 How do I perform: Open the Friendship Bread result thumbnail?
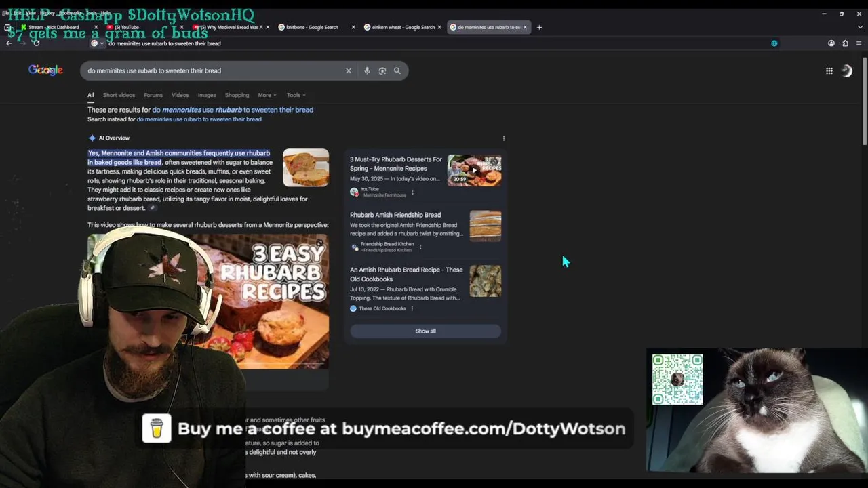point(486,226)
